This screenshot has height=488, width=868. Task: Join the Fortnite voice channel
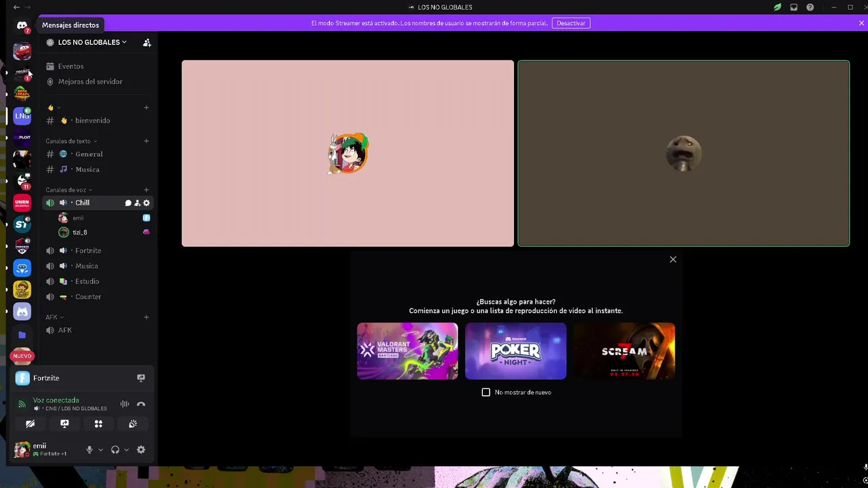click(x=98, y=251)
